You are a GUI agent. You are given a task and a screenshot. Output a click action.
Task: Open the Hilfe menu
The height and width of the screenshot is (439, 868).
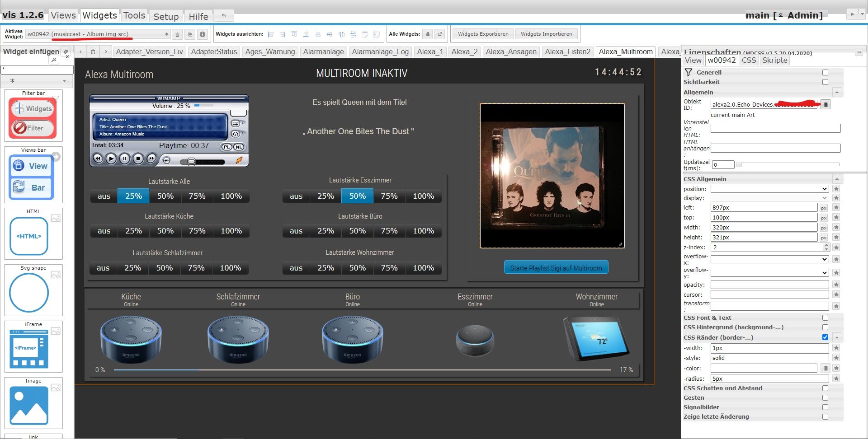coord(198,16)
